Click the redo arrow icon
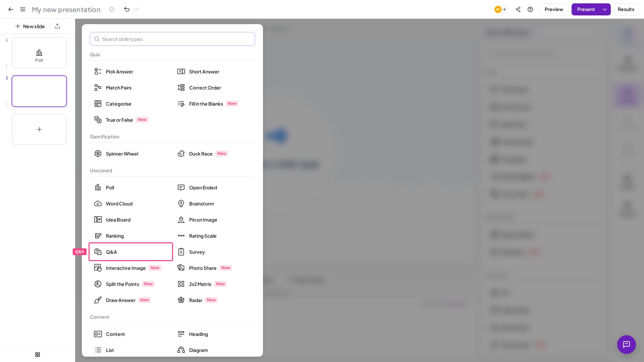 coord(136,9)
